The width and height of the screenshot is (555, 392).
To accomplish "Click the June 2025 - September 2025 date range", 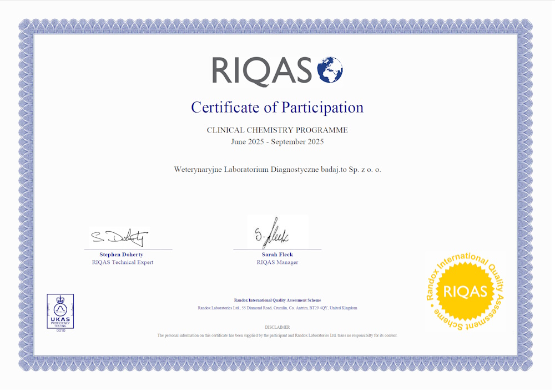I will pyautogui.click(x=277, y=142).
